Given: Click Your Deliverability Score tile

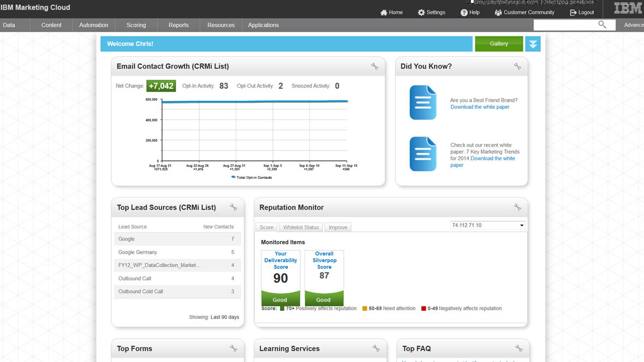Looking at the screenshot, I should [281, 278].
